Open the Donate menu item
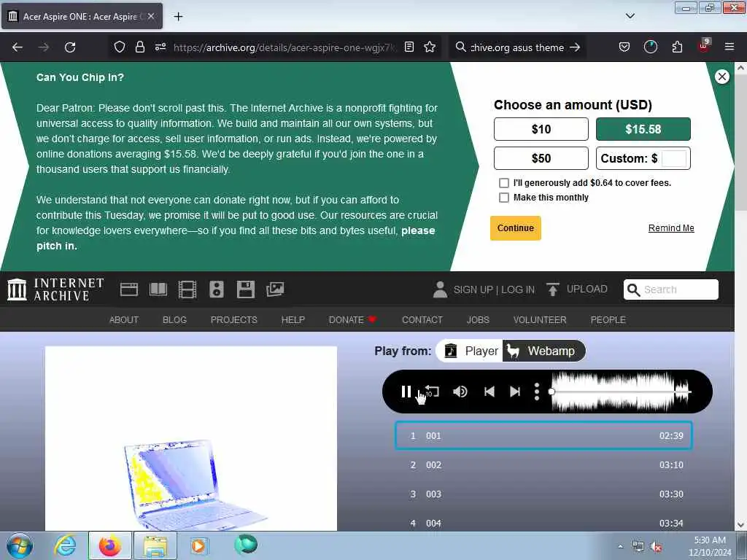The image size is (747, 560). click(352, 320)
